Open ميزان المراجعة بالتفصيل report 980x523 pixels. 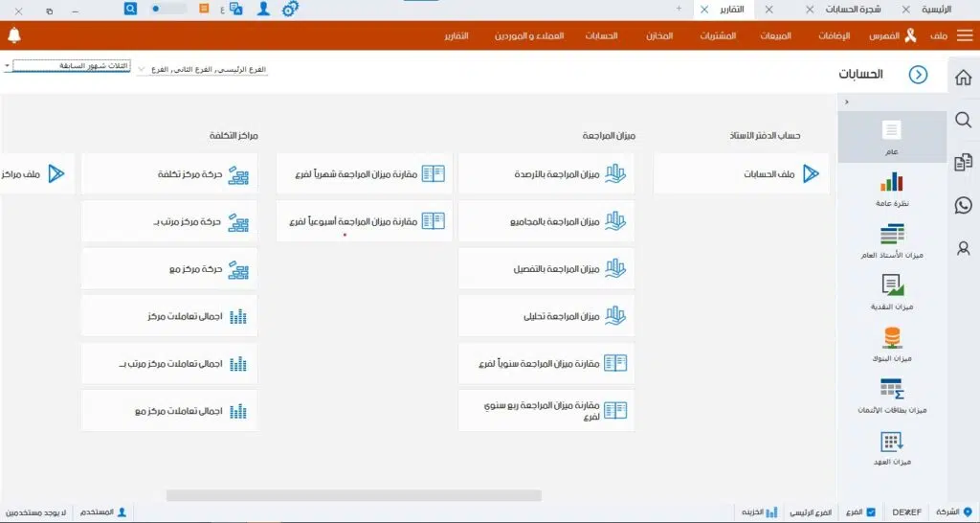pos(546,269)
